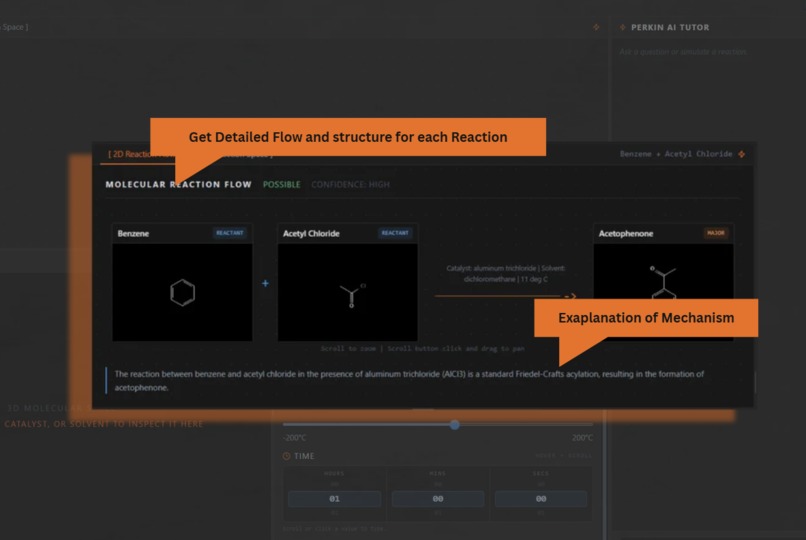Click the TIME section label
This screenshot has height=540, width=806.
tap(304, 456)
